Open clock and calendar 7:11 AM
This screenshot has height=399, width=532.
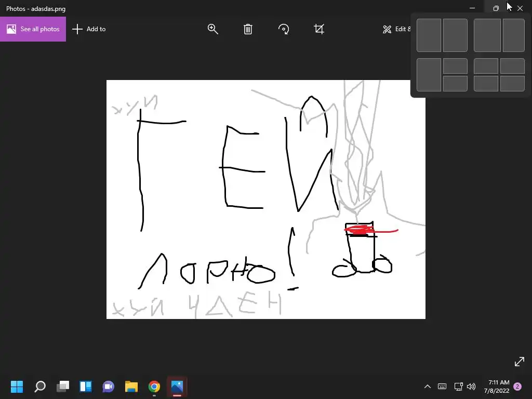(497, 387)
